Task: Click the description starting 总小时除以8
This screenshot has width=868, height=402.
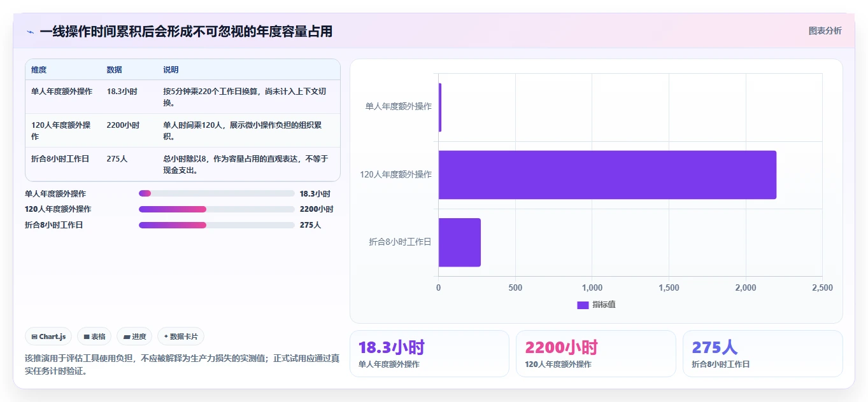Action: tap(245, 165)
